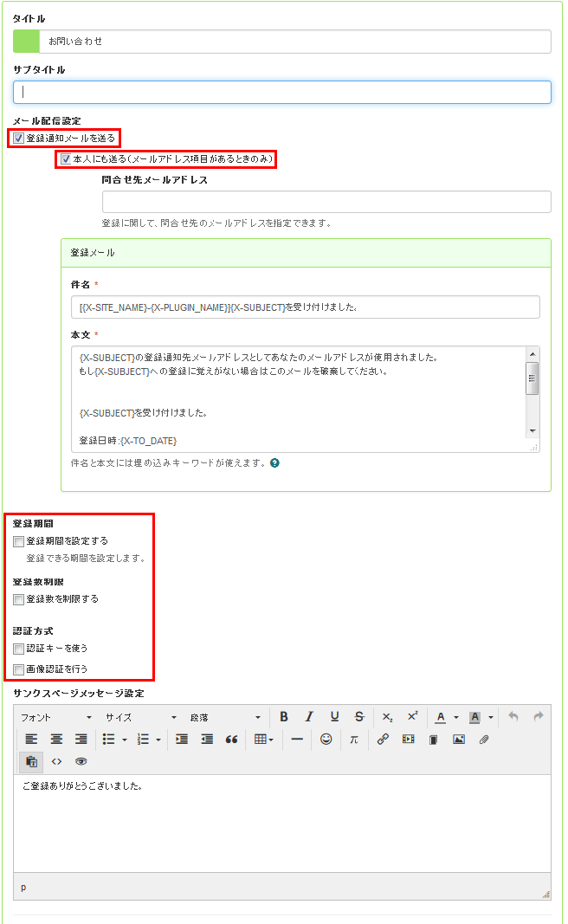Enable 登録期間を設定する checkbox
The width and height of the screenshot is (568, 924).
coord(18,541)
